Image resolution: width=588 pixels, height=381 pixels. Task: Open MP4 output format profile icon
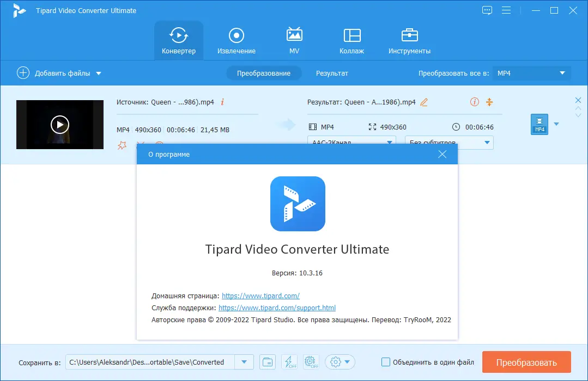click(539, 125)
